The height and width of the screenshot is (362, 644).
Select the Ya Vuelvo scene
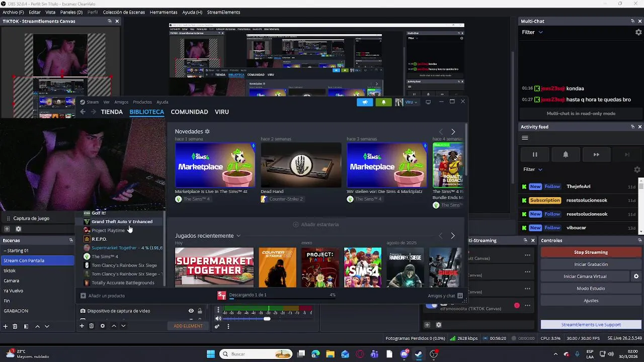37,291
